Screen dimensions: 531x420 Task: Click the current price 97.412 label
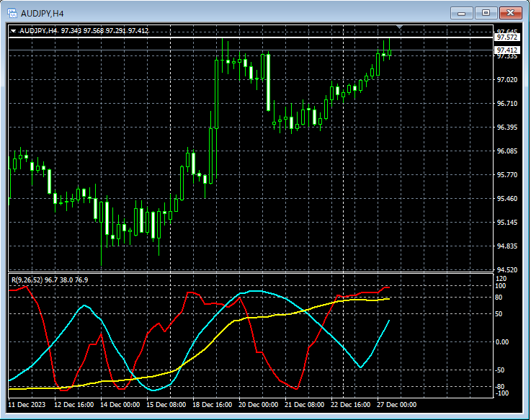pos(507,50)
